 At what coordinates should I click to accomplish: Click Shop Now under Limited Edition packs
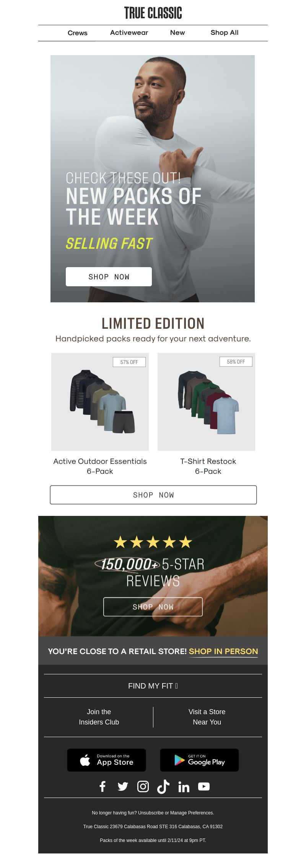(x=153, y=495)
